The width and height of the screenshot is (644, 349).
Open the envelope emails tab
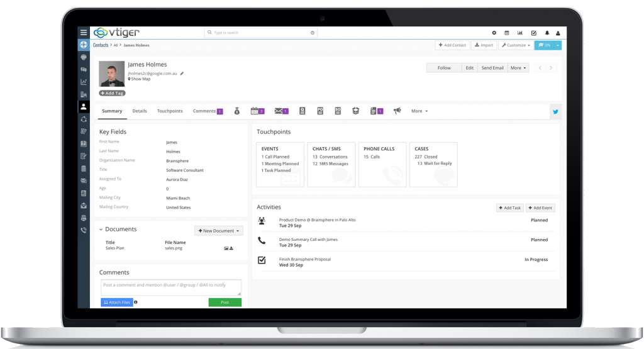tap(281, 111)
